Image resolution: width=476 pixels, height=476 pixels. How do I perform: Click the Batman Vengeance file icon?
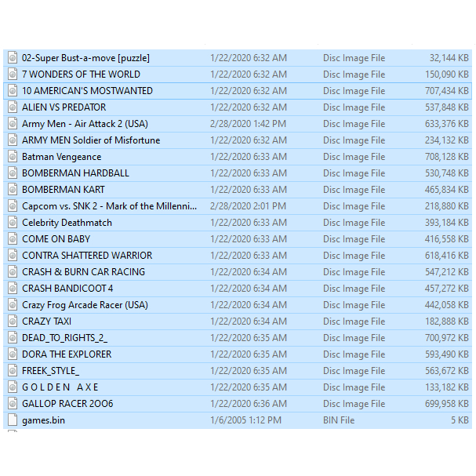[13, 157]
